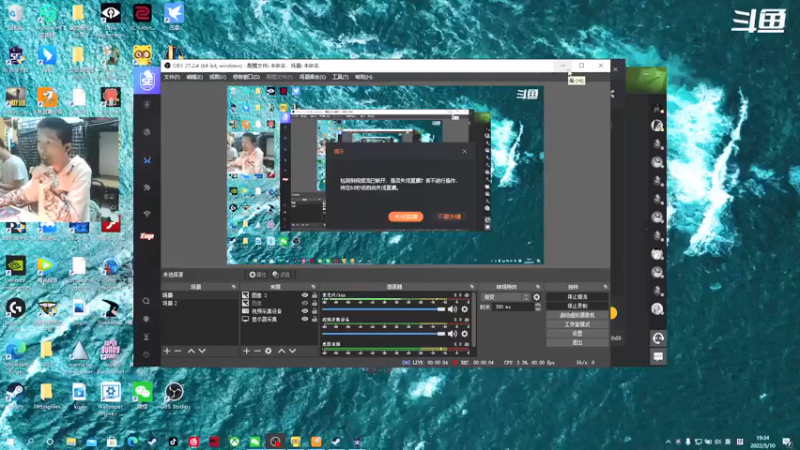Screen dimensions: 800x450
Task: Toggle the lock on the 显示器采集 source
Action: (314, 319)
